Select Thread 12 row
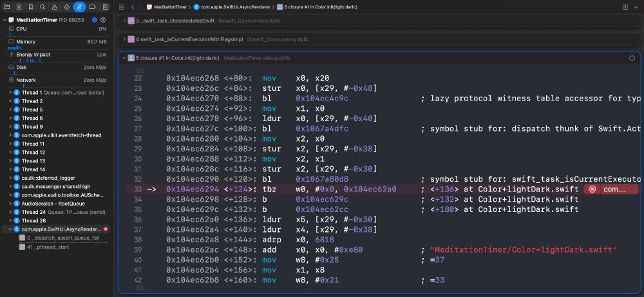This screenshot has height=297, width=644. pyautogui.click(x=57, y=153)
